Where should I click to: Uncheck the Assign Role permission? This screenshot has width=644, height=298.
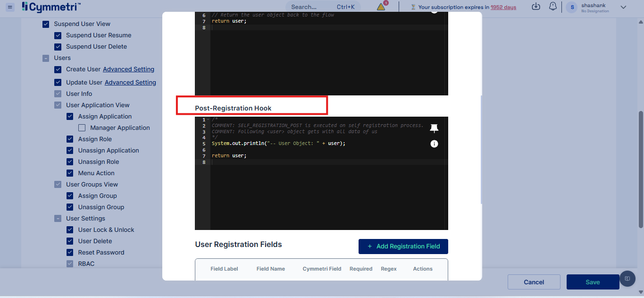tap(70, 139)
